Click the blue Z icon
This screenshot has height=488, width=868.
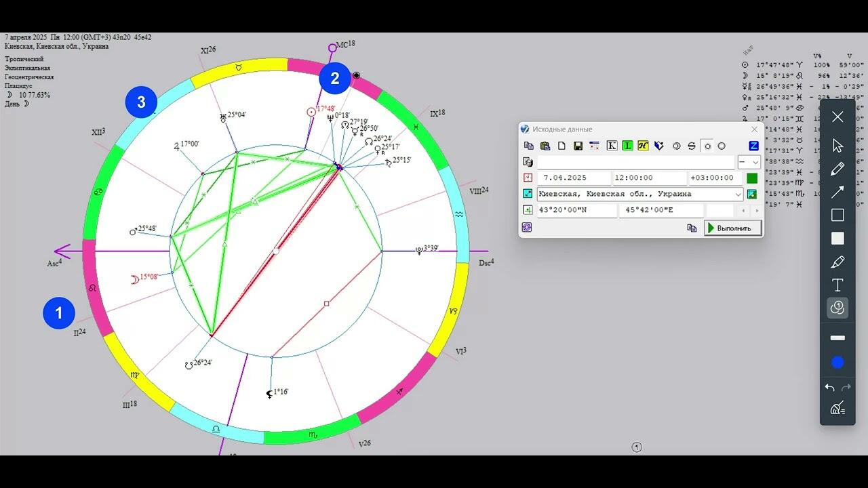[x=753, y=146]
